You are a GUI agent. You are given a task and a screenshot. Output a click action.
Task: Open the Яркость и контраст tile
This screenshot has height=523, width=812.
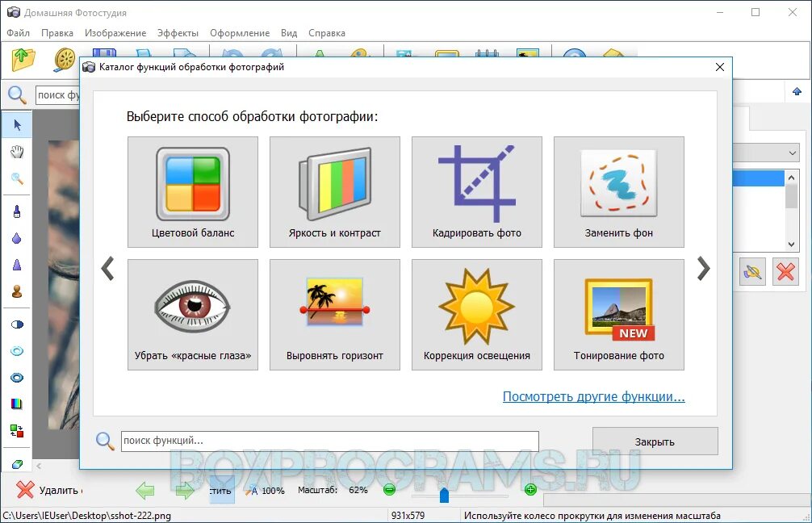coord(334,192)
